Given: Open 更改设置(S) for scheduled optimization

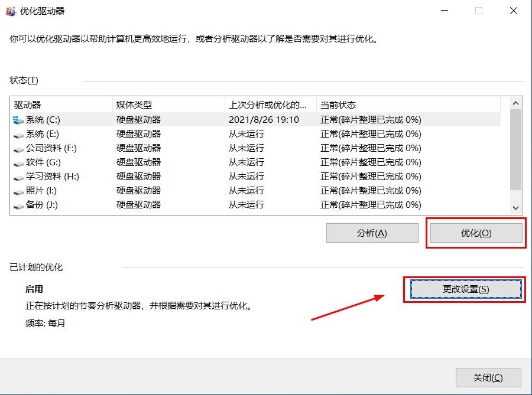Looking at the screenshot, I should coord(466,289).
